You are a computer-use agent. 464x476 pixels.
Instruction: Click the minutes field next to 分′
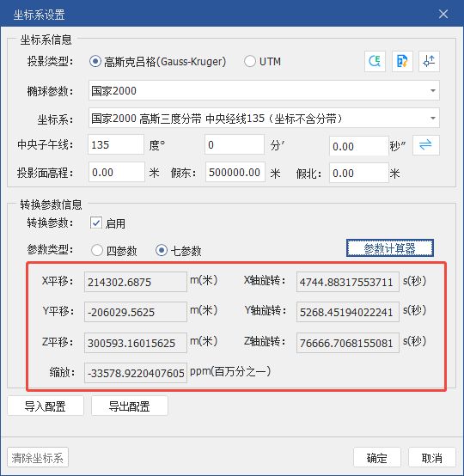235,145
